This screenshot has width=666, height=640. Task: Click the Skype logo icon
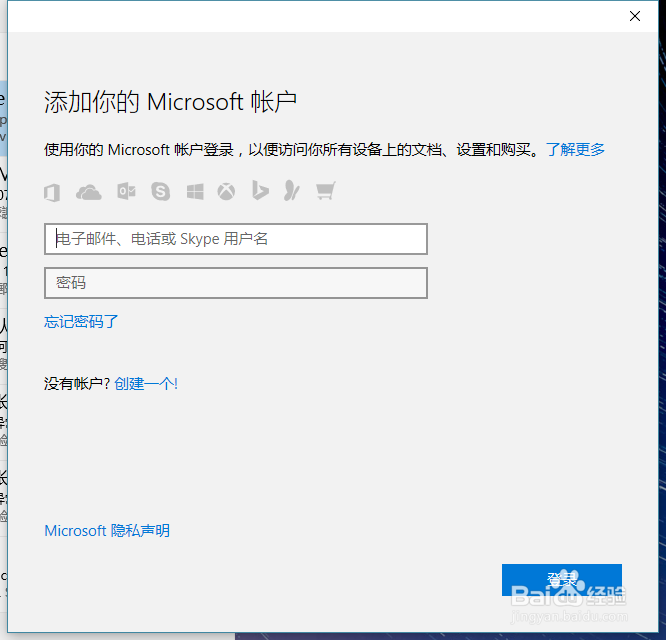tap(161, 192)
